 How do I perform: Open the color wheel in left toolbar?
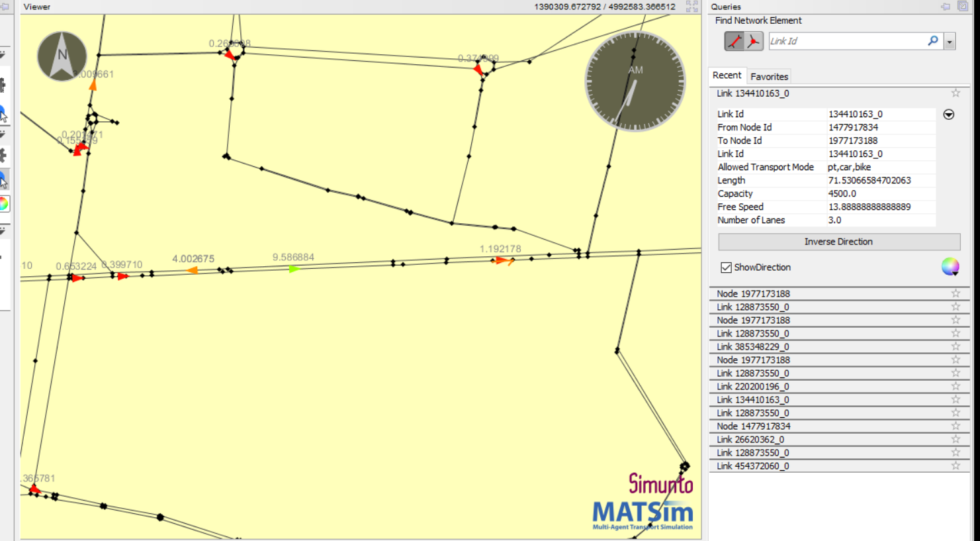3,204
